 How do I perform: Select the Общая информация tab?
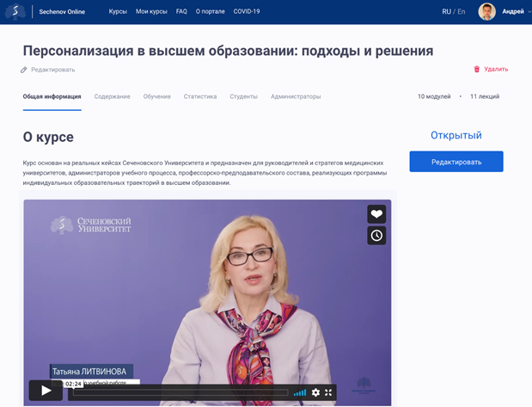click(x=52, y=96)
